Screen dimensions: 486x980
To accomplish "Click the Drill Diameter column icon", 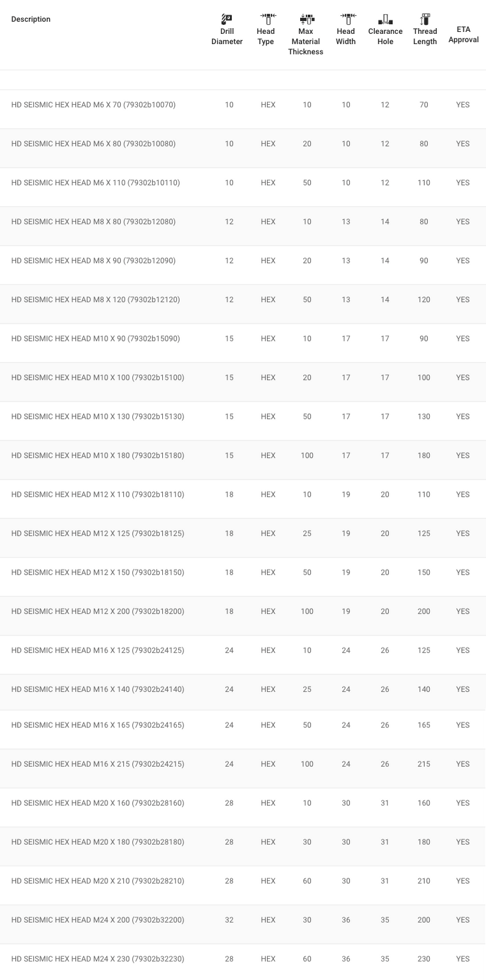I will (x=227, y=19).
